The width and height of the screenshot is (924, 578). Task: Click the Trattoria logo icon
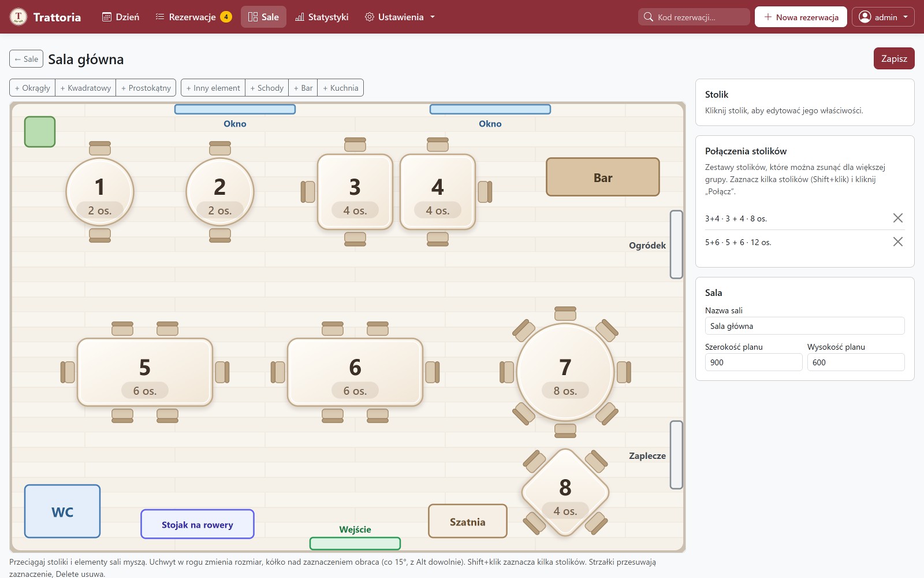(18, 17)
